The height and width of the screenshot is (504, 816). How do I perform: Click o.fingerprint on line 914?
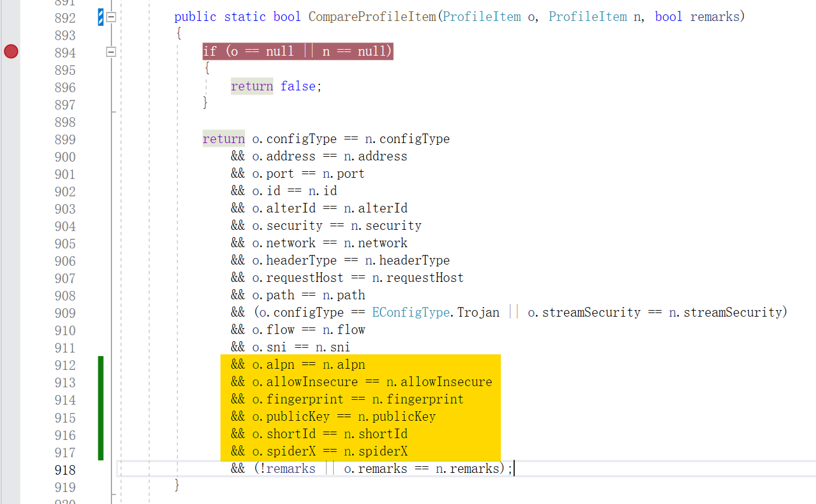click(297, 399)
